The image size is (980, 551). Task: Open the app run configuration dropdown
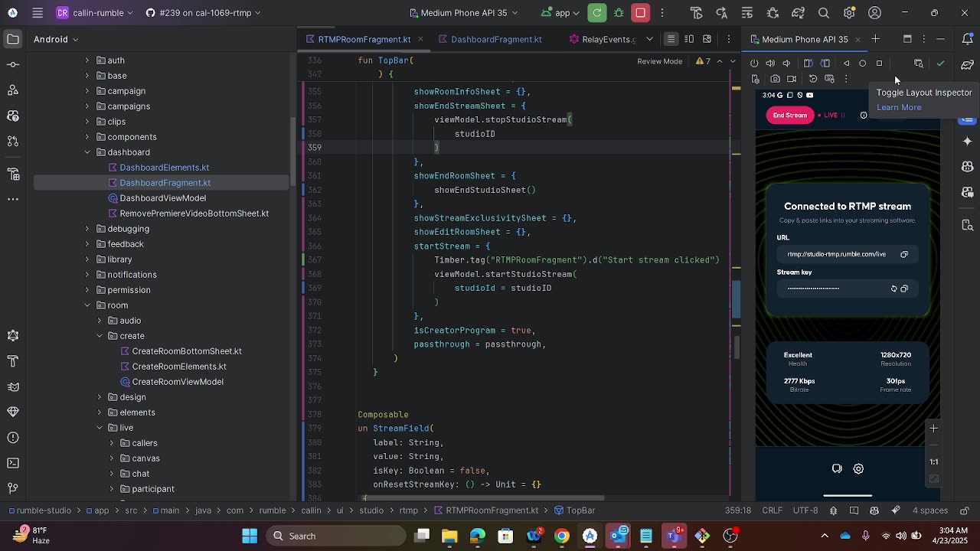click(561, 13)
